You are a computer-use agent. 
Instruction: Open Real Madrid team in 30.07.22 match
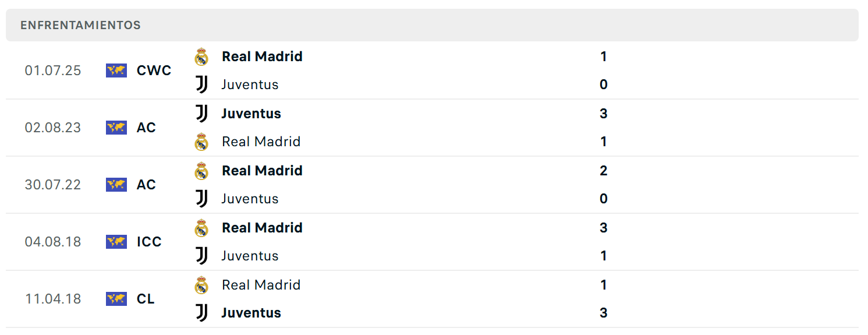[x=262, y=171]
